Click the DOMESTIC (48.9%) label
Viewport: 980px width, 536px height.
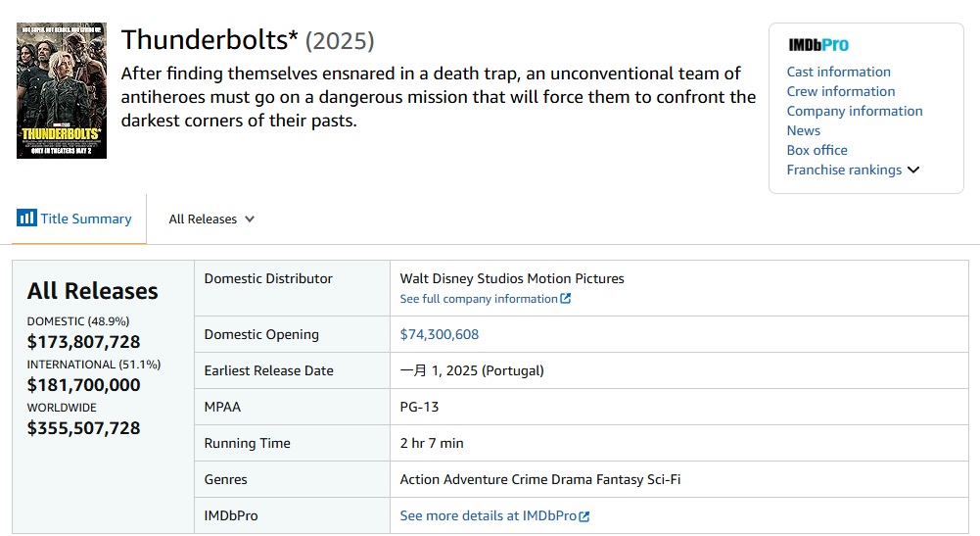[x=78, y=321]
